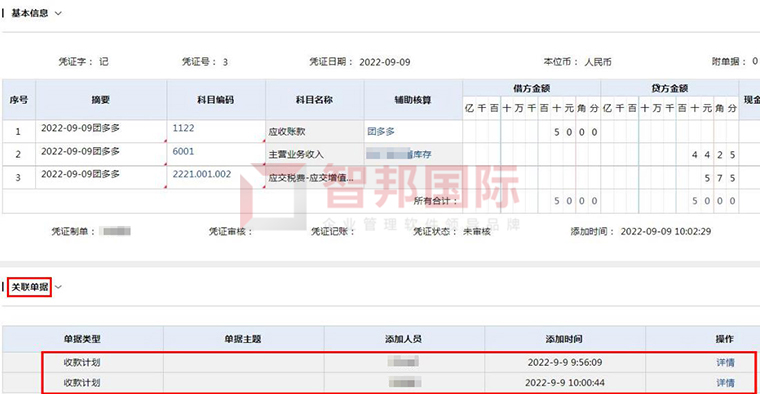Viewport: 760px width, 394px height.
Task: Select the 应收账款 subject name cell
Action: click(315, 131)
